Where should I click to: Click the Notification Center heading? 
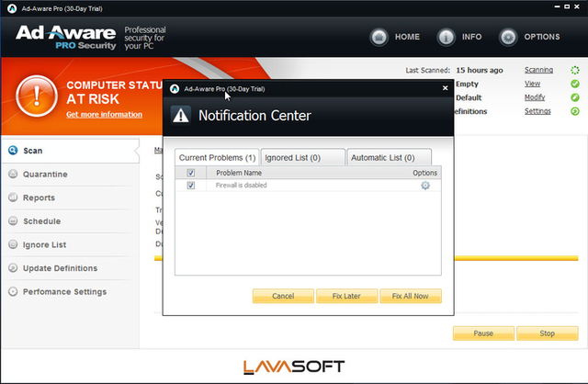(254, 116)
